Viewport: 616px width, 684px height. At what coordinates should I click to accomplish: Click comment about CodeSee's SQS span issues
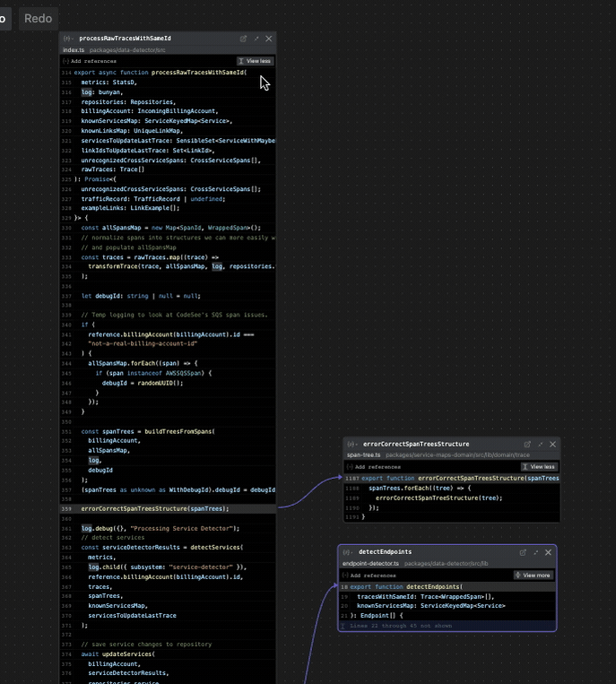(x=174, y=315)
